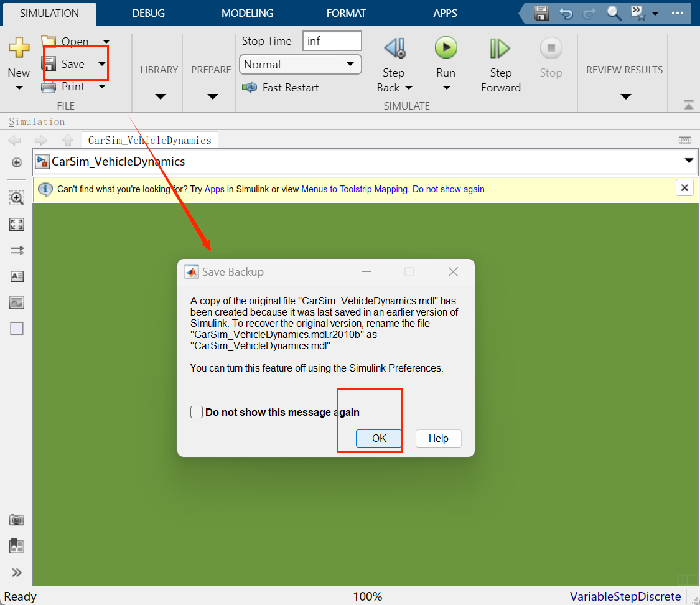Toggle sample time legend arrows icon
700x605 pixels.
[x=17, y=250]
